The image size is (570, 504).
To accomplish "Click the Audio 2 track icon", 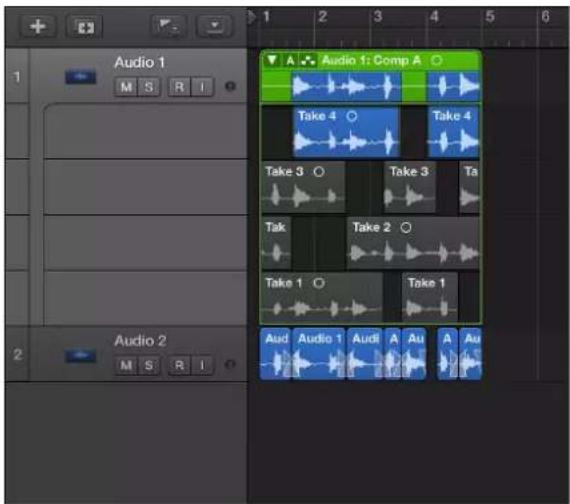I will (x=81, y=356).
